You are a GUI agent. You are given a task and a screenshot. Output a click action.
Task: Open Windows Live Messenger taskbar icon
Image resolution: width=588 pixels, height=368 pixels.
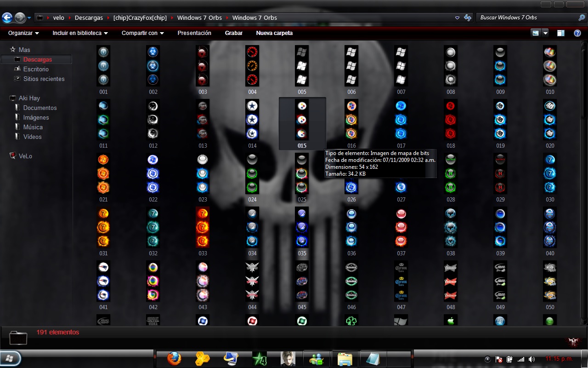[x=317, y=358]
